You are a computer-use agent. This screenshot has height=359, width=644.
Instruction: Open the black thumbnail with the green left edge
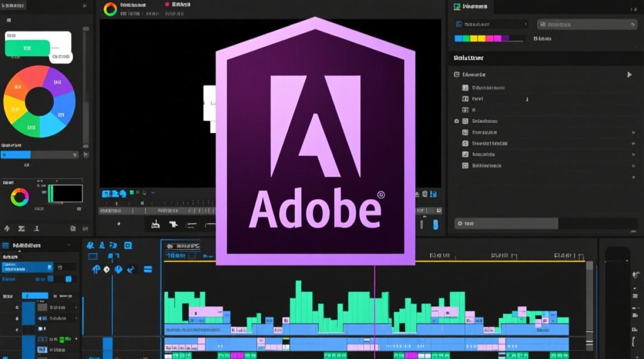[x=65, y=193]
